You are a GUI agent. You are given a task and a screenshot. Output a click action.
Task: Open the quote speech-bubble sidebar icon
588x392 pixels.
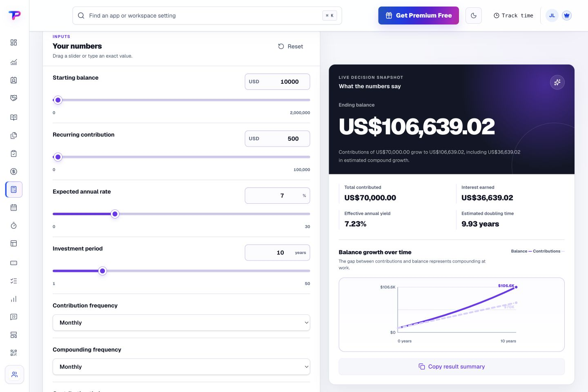click(x=13, y=317)
